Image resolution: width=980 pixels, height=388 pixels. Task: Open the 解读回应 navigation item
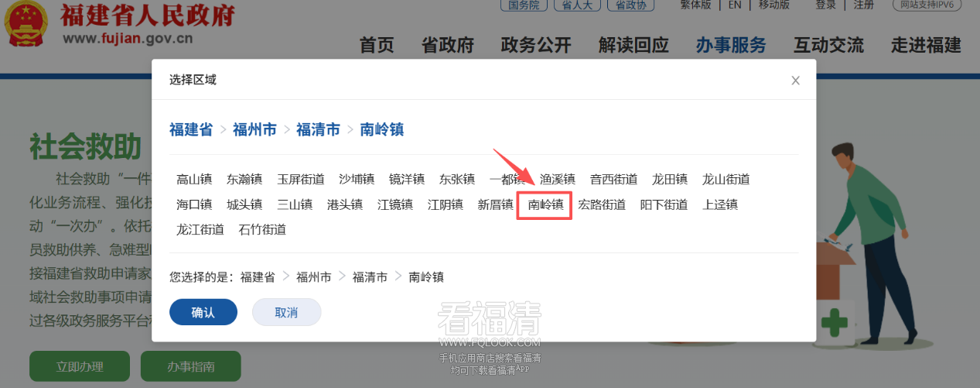(x=633, y=45)
